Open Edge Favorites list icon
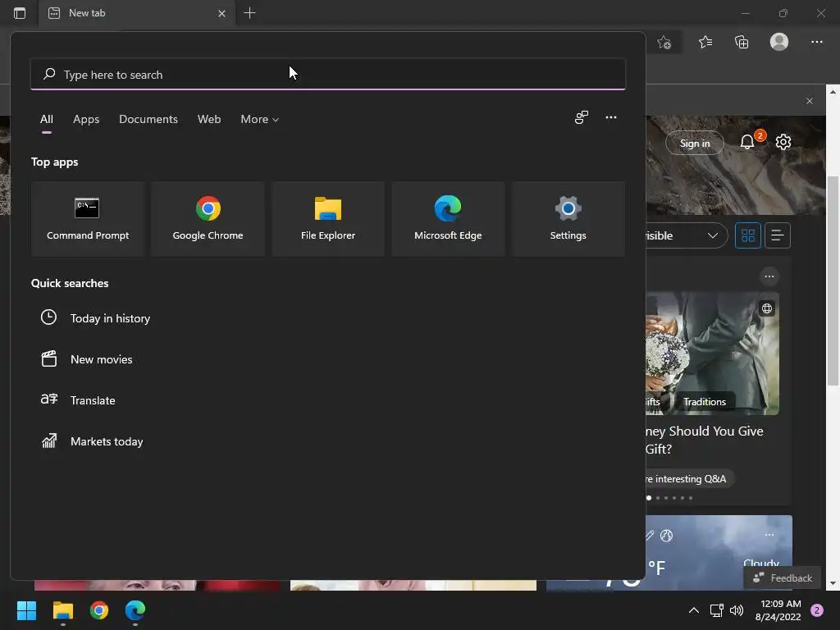Screen dimensions: 840x630 [705, 42]
